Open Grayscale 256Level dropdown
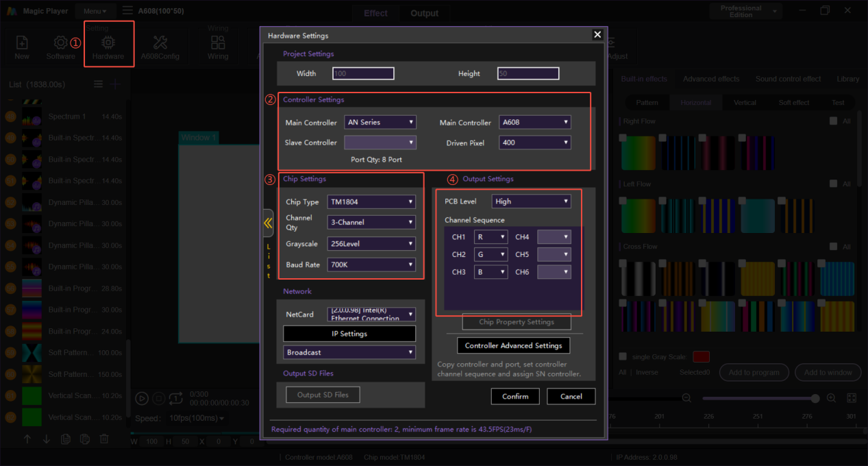The width and height of the screenshot is (868, 466). click(372, 243)
